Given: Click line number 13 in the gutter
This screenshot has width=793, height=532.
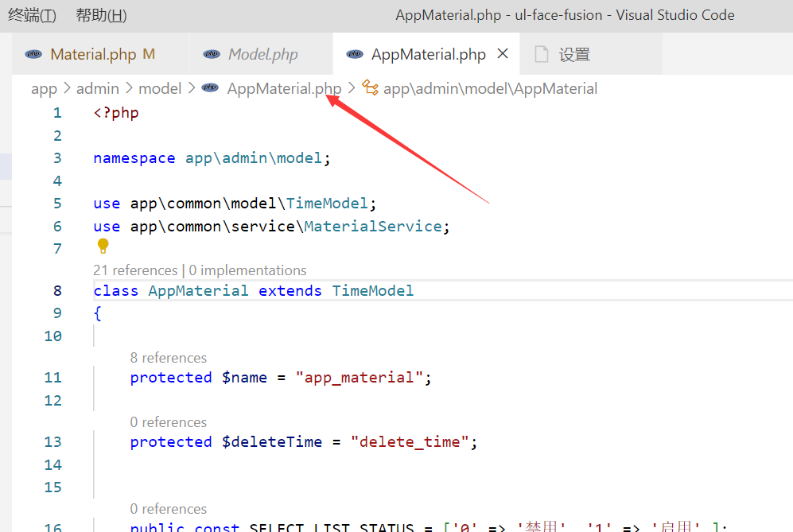Looking at the screenshot, I should click(x=52, y=442).
